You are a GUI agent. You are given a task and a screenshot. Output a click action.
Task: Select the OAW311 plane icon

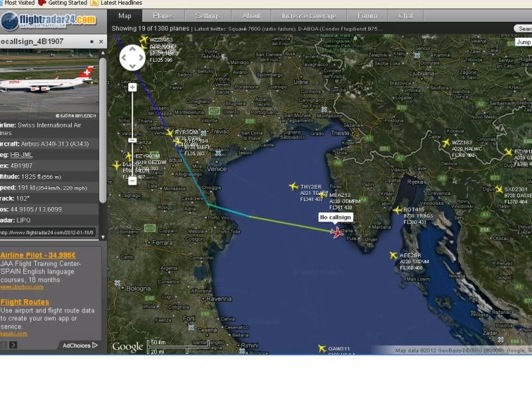[322, 348]
